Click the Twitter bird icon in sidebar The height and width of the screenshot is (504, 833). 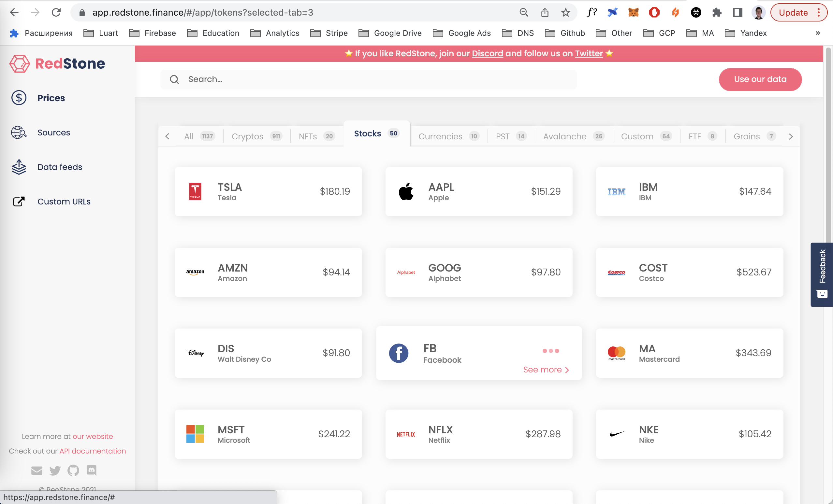click(55, 470)
